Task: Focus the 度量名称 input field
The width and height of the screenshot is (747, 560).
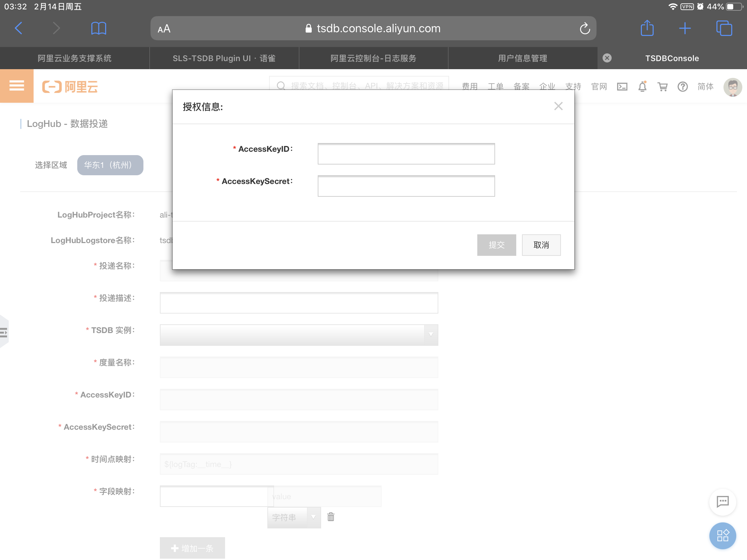Action: click(x=299, y=367)
